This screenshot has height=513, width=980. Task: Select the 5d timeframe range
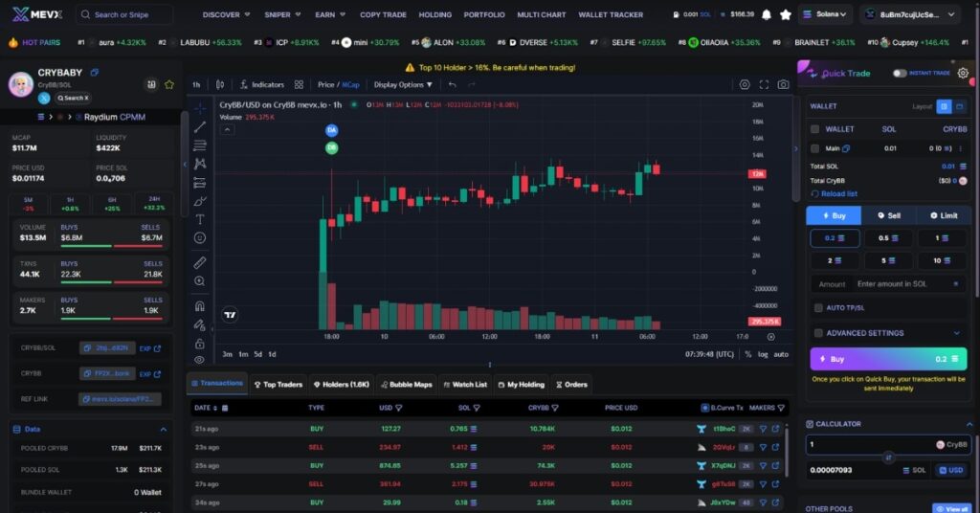[258, 354]
